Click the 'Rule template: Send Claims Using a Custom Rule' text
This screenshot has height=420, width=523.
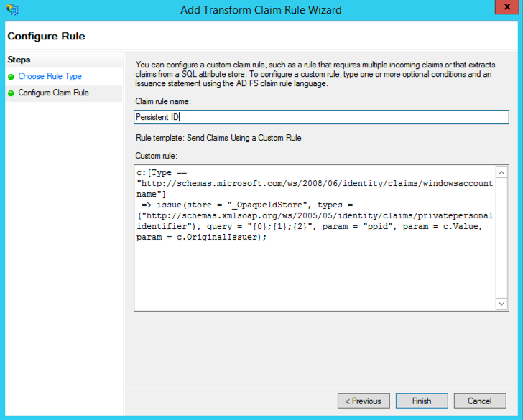(218, 138)
